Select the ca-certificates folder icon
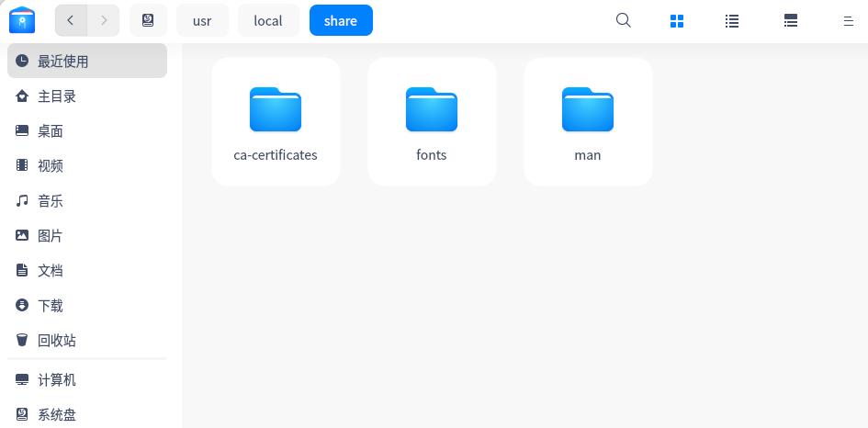 pyautogui.click(x=276, y=109)
